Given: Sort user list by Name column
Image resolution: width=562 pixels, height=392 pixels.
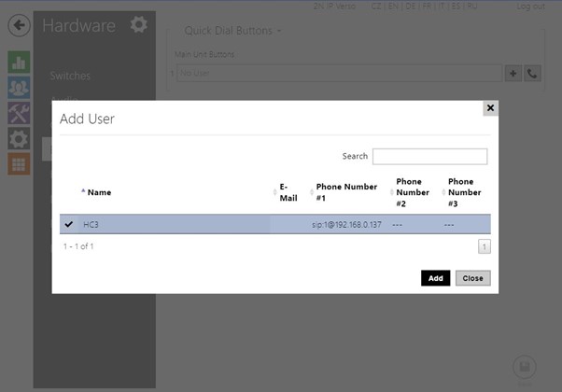Looking at the screenshot, I should tap(99, 192).
